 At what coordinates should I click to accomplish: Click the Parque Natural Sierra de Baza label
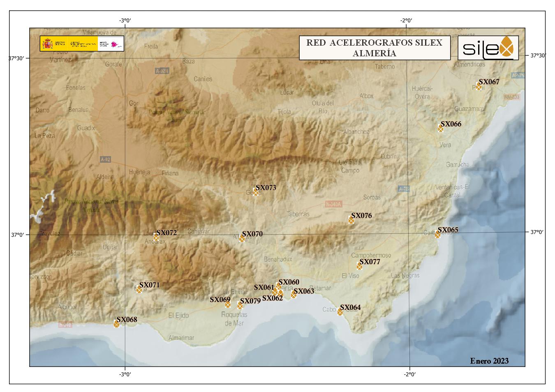point(176,115)
